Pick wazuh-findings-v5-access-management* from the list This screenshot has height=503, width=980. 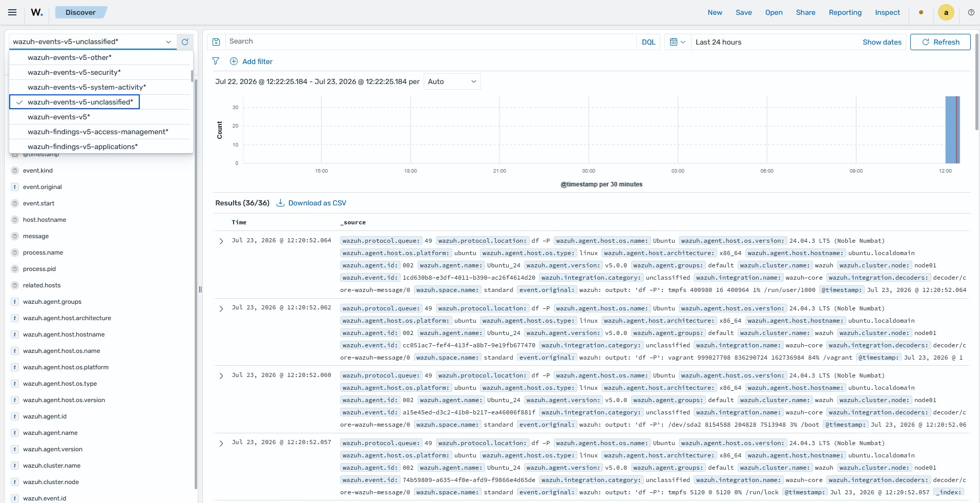(100, 132)
